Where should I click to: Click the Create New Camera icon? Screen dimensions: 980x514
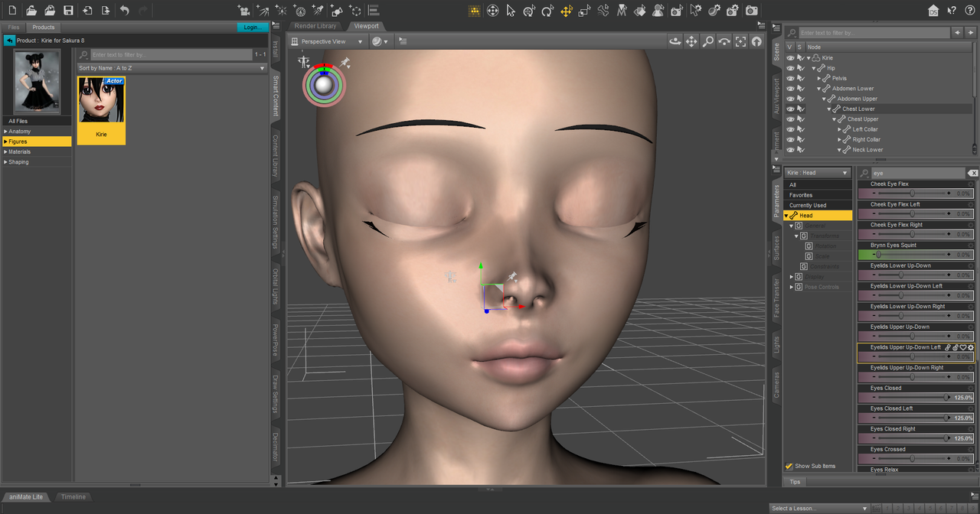tap(244, 11)
